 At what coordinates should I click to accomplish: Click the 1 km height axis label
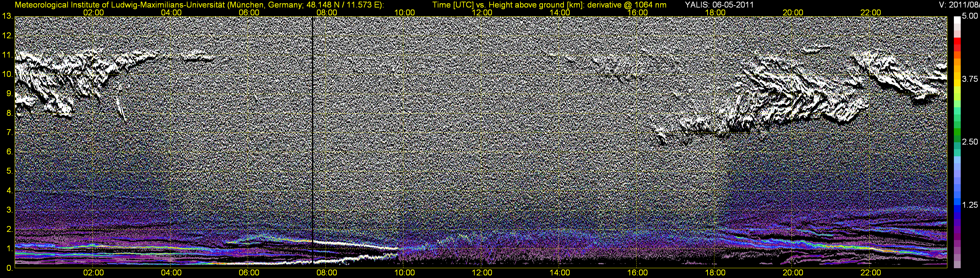point(10,248)
